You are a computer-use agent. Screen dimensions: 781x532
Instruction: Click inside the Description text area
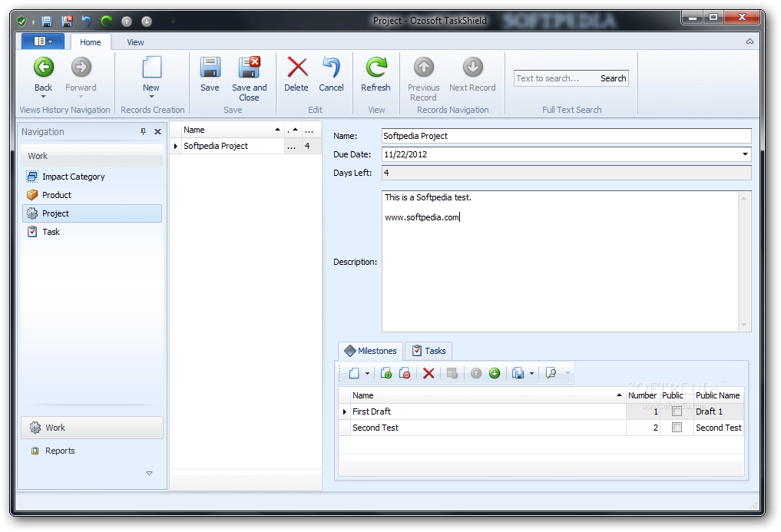click(x=561, y=262)
